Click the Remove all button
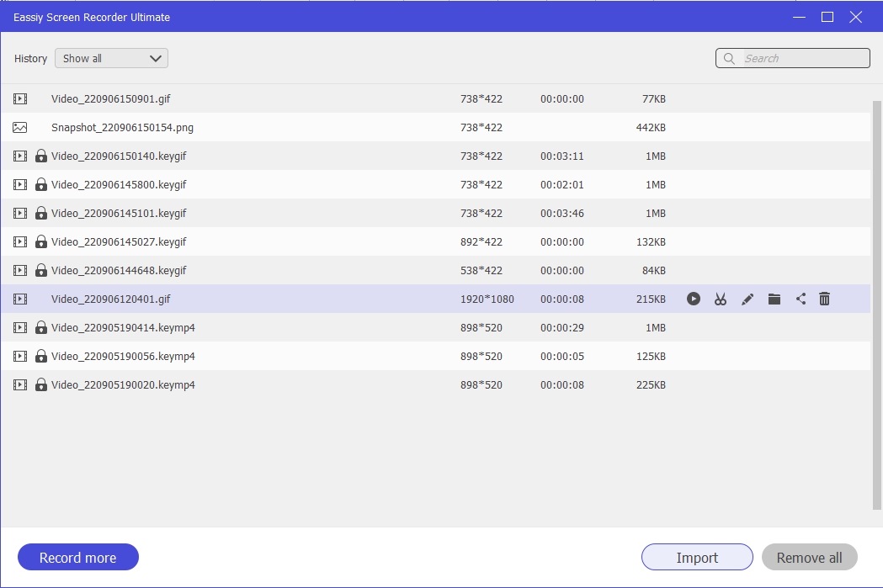The image size is (883, 588). coord(809,557)
